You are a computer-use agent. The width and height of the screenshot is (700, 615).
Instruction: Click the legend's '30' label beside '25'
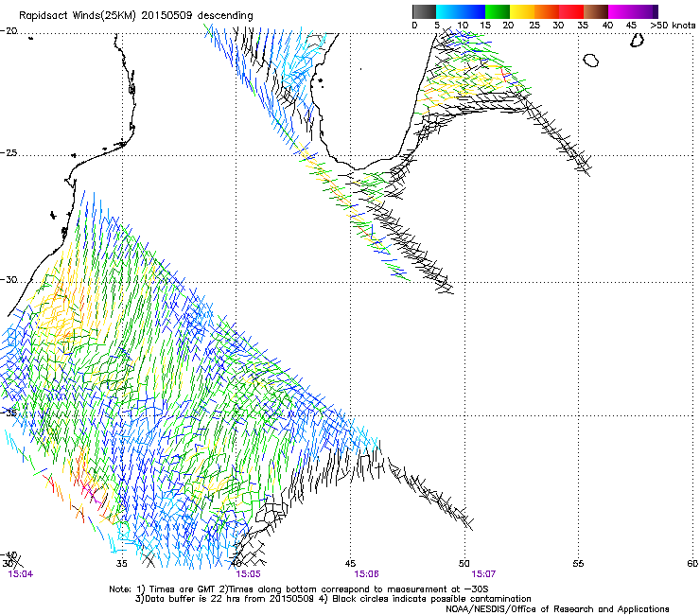point(558,26)
